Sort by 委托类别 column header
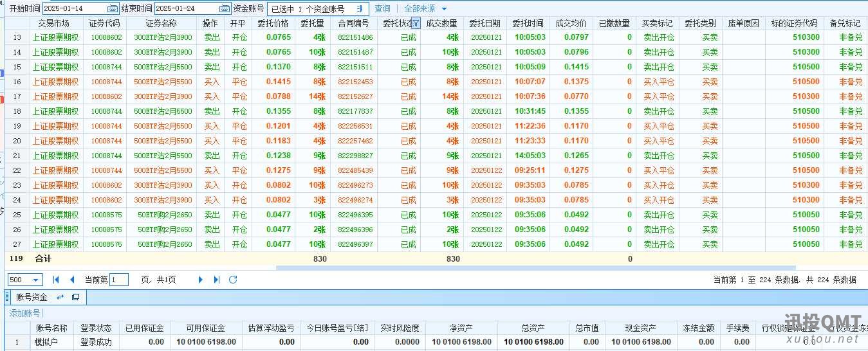Image resolution: width=868 pixels, height=351 pixels. [701, 23]
